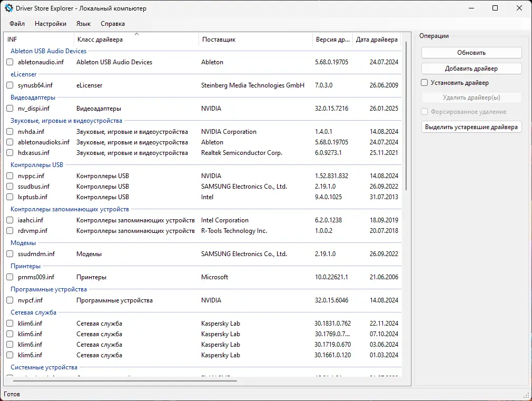Open the Справка menu
The image size is (532, 401).
click(113, 24)
